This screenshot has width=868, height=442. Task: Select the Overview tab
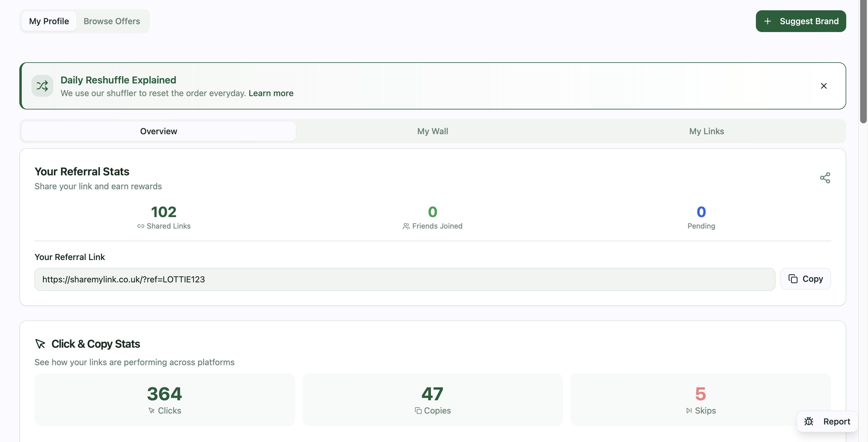(158, 131)
